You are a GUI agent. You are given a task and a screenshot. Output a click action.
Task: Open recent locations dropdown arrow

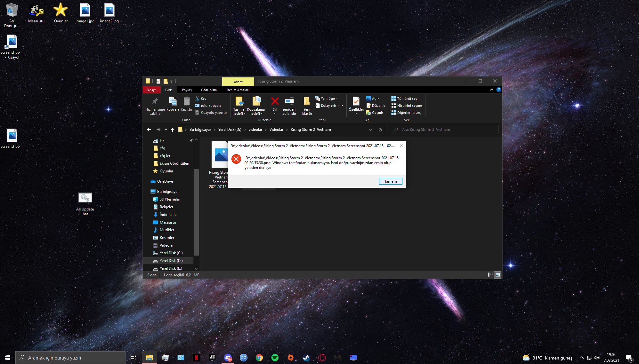[166, 130]
